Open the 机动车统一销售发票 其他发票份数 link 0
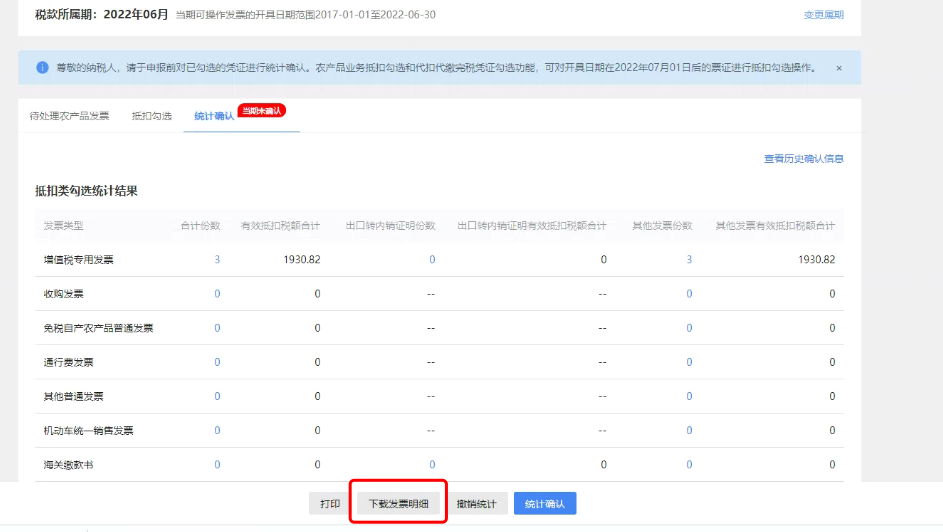This screenshot has height=532, width=943. (689, 430)
